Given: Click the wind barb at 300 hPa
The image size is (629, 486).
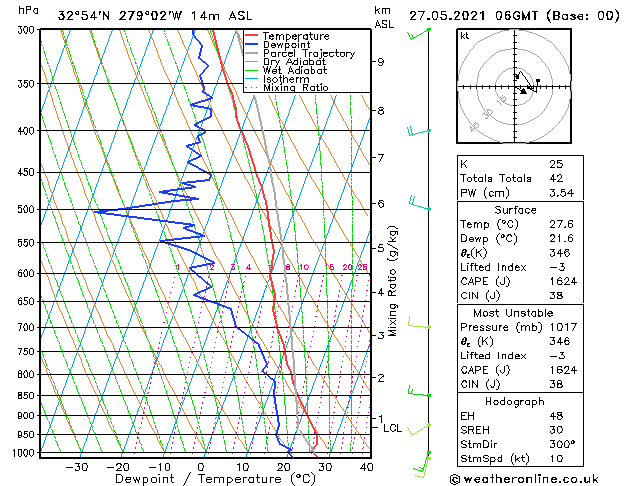Looking at the screenshot, I should tap(418, 34).
